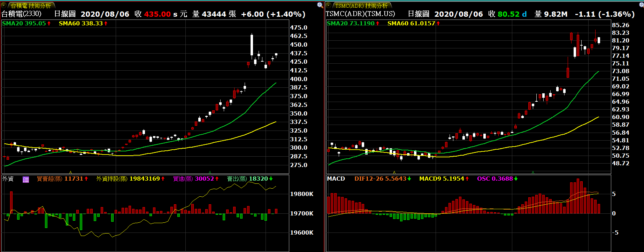Click the 2020/08/06 date on 台積電 chart
The image size is (644, 252).
[105, 14]
